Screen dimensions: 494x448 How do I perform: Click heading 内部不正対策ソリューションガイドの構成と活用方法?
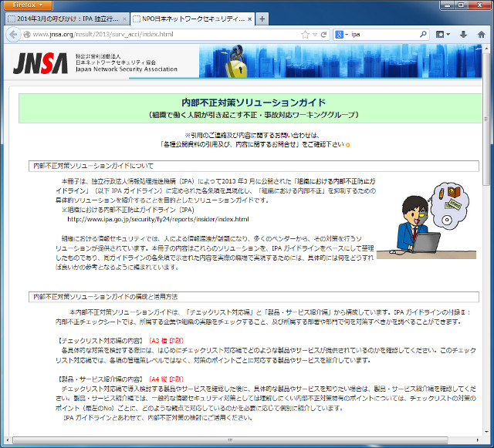pos(105,297)
